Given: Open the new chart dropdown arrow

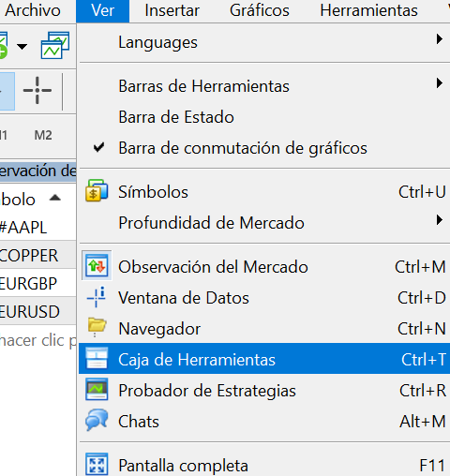Looking at the screenshot, I should (22, 47).
